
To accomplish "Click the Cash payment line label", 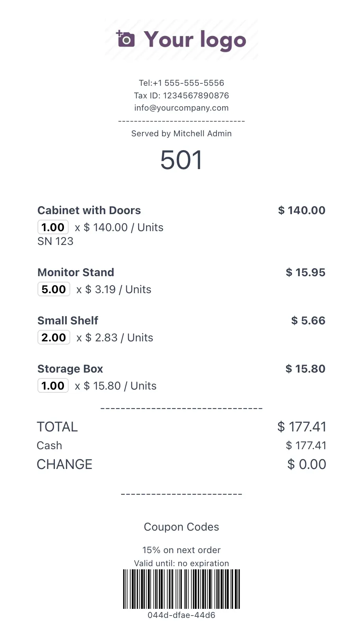I will pyautogui.click(x=49, y=445).
